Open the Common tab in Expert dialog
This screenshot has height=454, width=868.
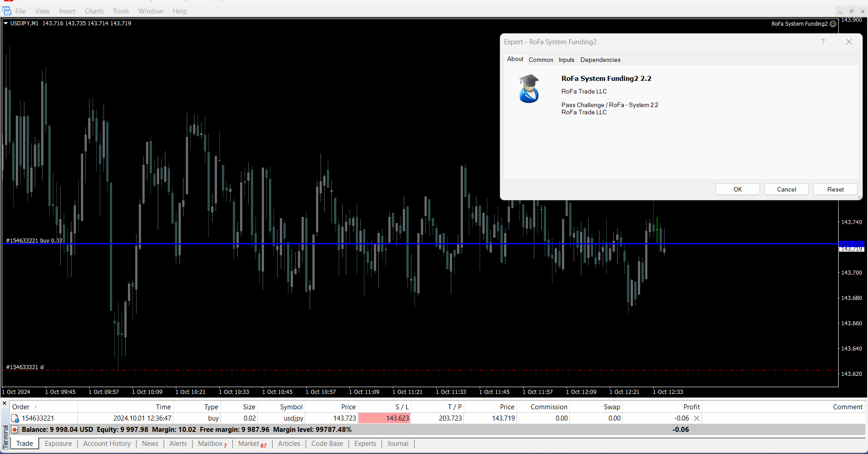pyautogui.click(x=541, y=60)
